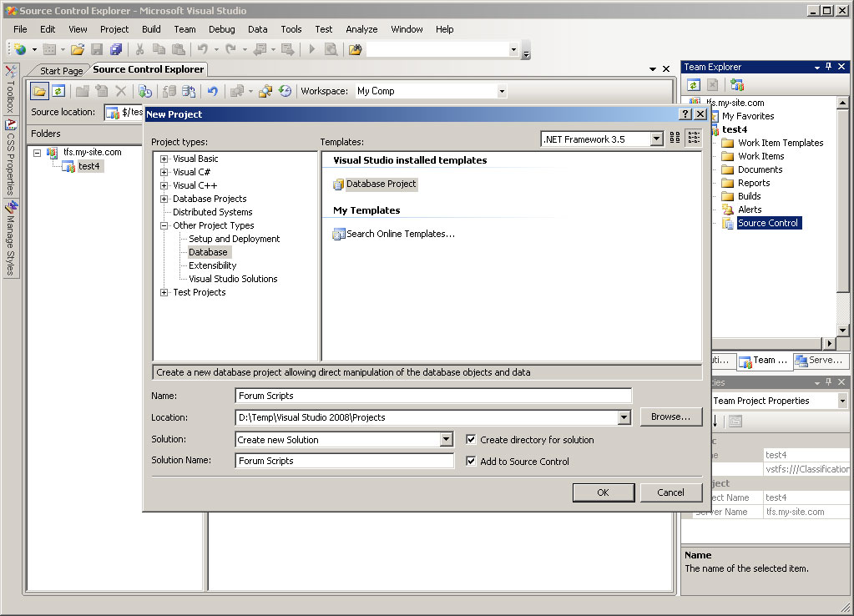
Task: Click the project Name input field
Action: (433, 396)
